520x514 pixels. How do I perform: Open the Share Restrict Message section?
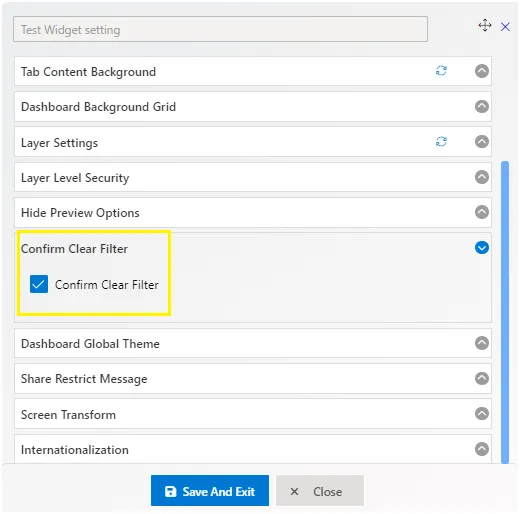(253, 379)
